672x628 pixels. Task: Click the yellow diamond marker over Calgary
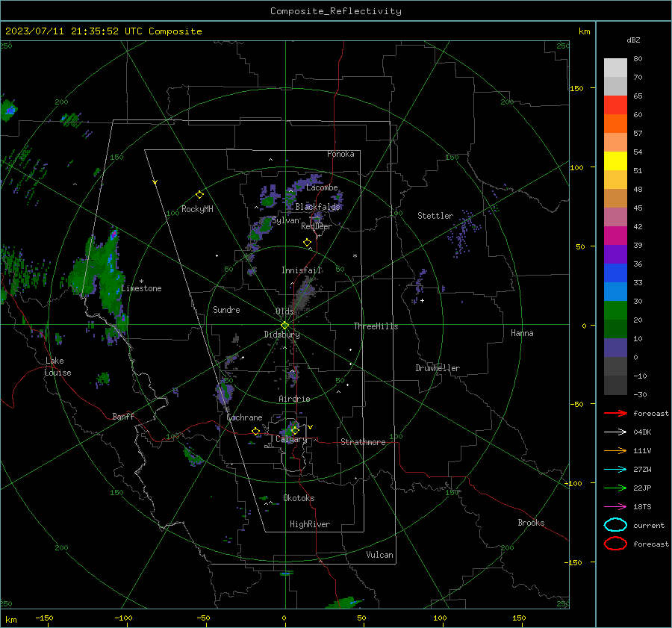tap(294, 430)
